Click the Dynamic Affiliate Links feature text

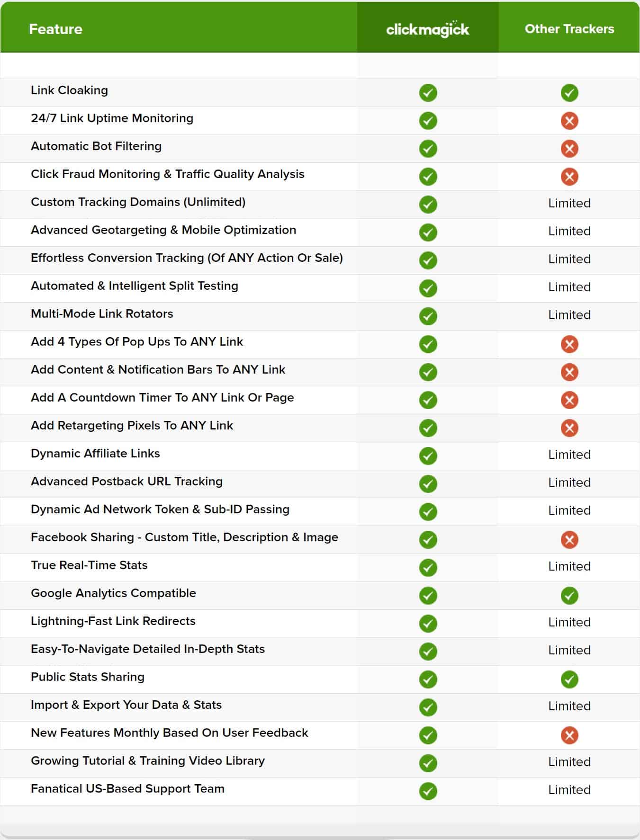click(95, 454)
